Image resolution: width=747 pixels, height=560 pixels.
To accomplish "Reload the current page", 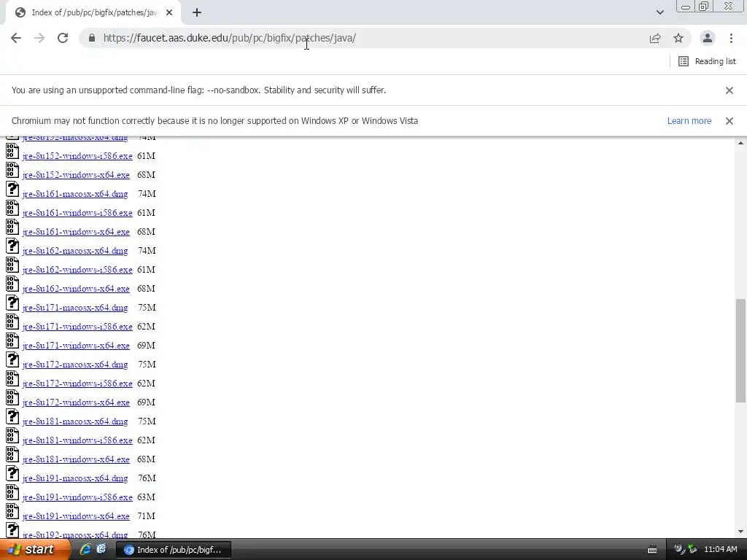I will 63,38.
